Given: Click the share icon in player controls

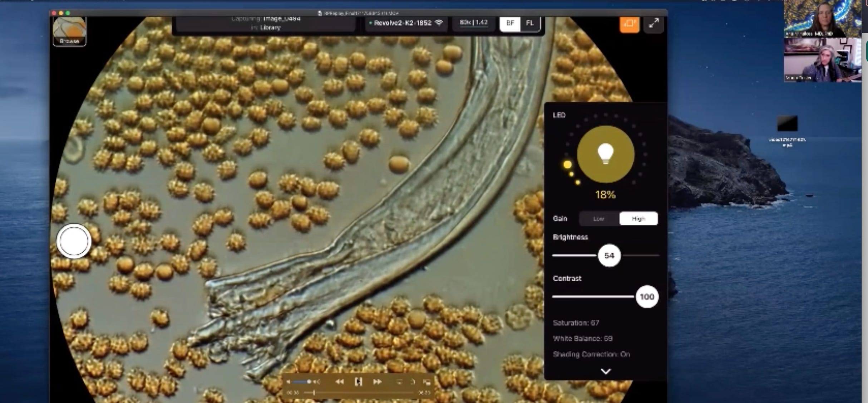Looking at the screenshot, I should (413, 382).
